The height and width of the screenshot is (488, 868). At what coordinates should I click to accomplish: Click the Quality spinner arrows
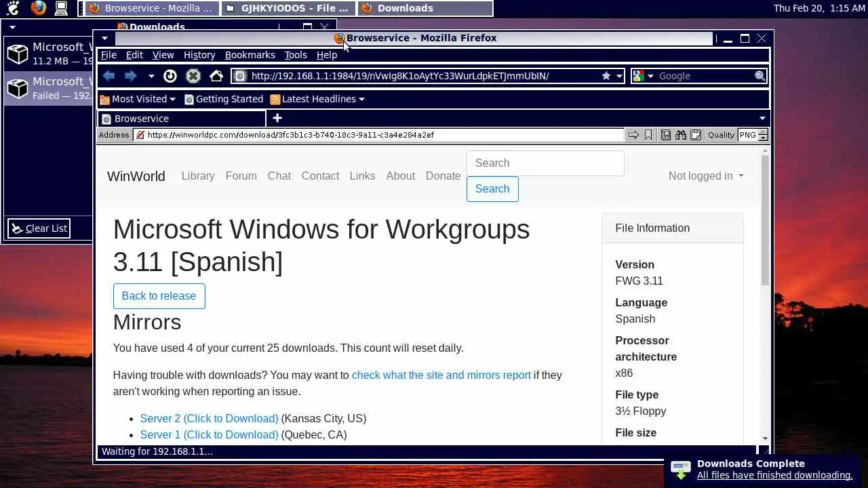(x=763, y=135)
